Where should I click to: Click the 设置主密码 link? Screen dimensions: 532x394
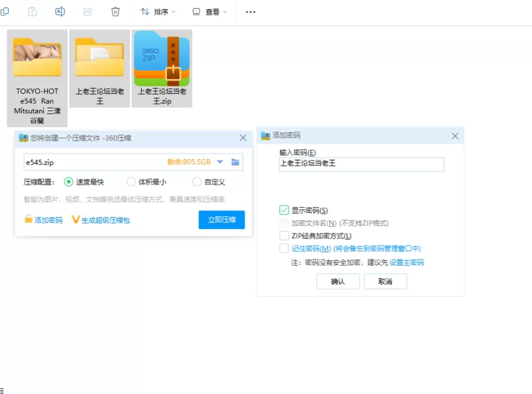(406, 262)
